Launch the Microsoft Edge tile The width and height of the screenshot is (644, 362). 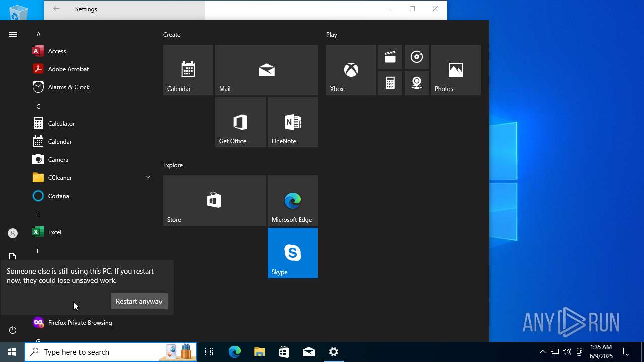point(293,201)
